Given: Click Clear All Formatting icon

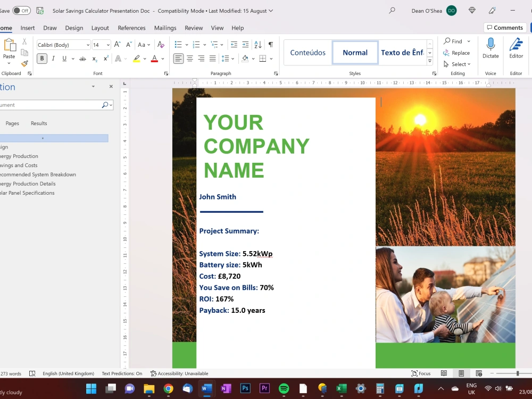Looking at the screenshot, I should tap(161, 45).
